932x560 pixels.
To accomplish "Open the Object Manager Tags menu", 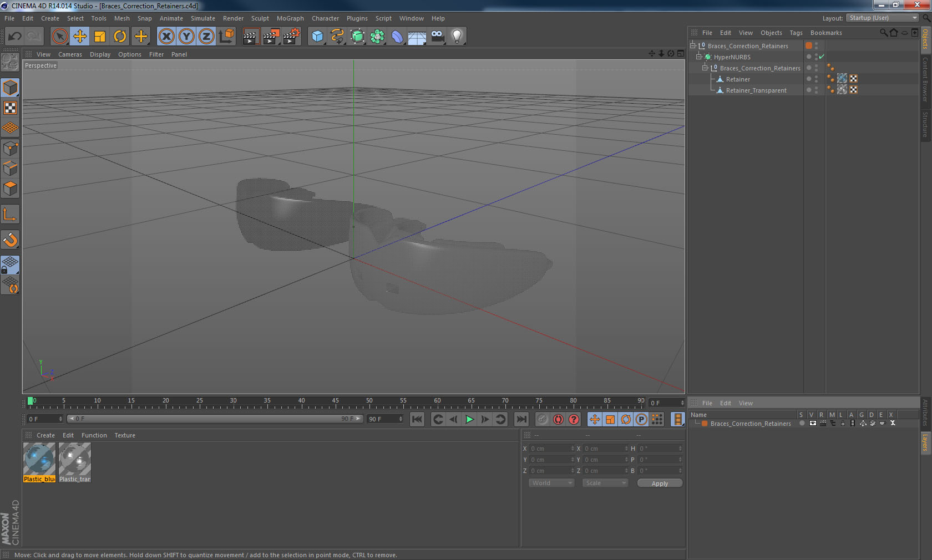I will point(796,33).
